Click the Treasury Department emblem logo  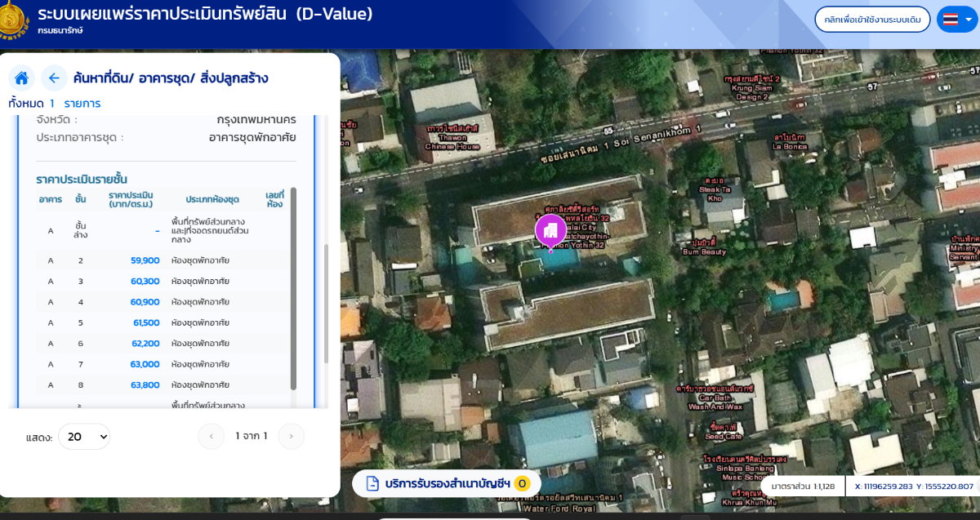pos(14,21)
